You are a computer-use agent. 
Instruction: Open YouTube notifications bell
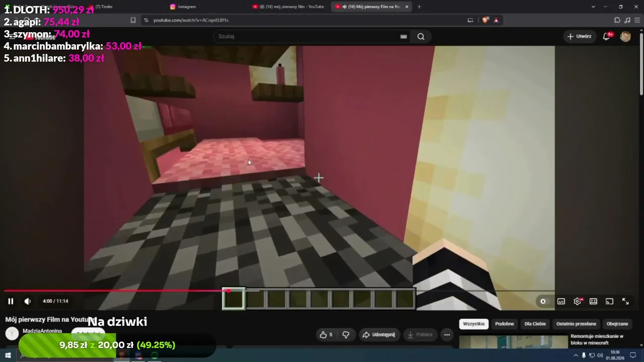click(x=607, y=36)
